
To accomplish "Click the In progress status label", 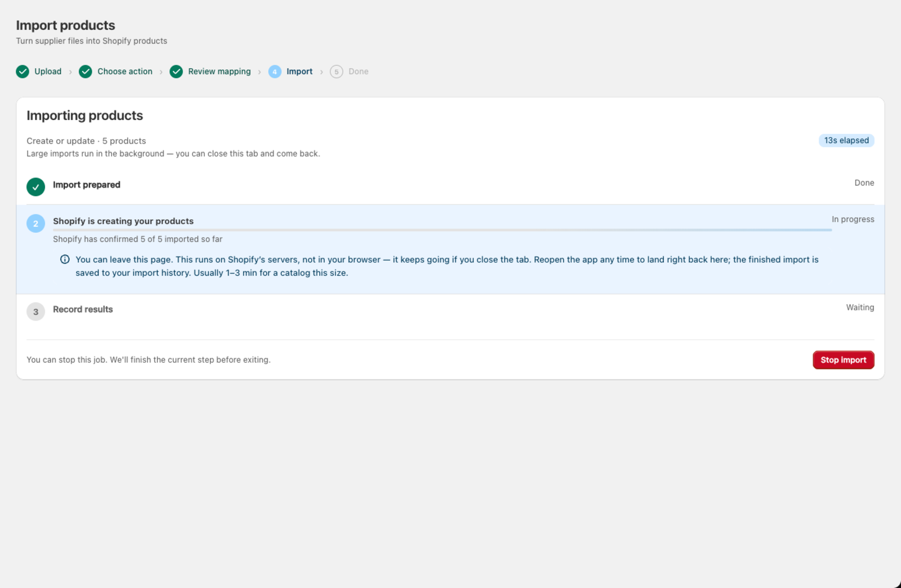I will point(853,219).
